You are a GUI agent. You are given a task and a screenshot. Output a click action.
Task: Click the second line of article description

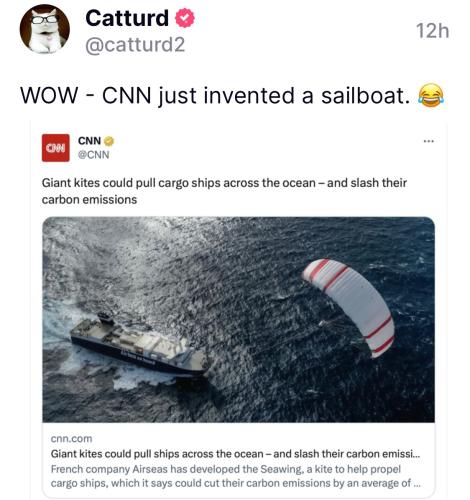coord(236,483)
